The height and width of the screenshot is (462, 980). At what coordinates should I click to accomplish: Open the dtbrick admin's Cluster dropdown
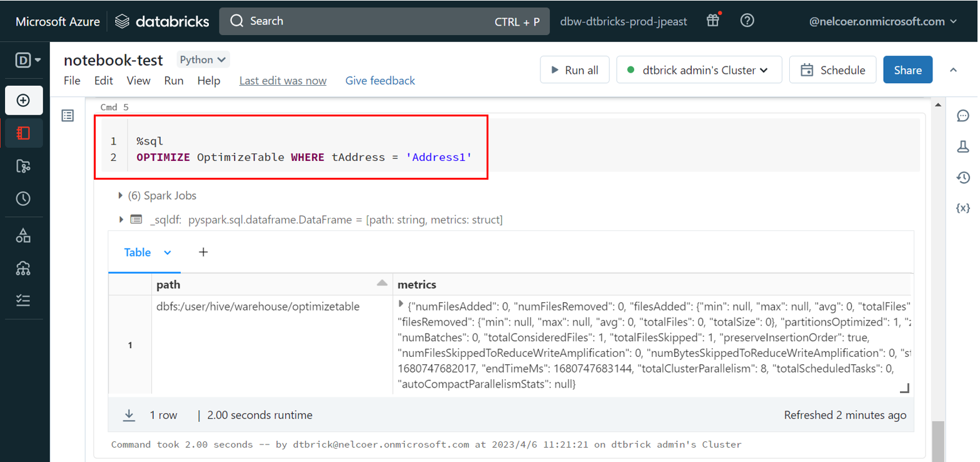click(x=699, y=70)
